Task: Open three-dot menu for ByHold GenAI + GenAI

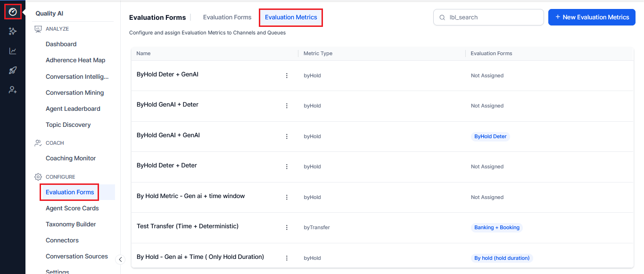Action: pos(287,136)
